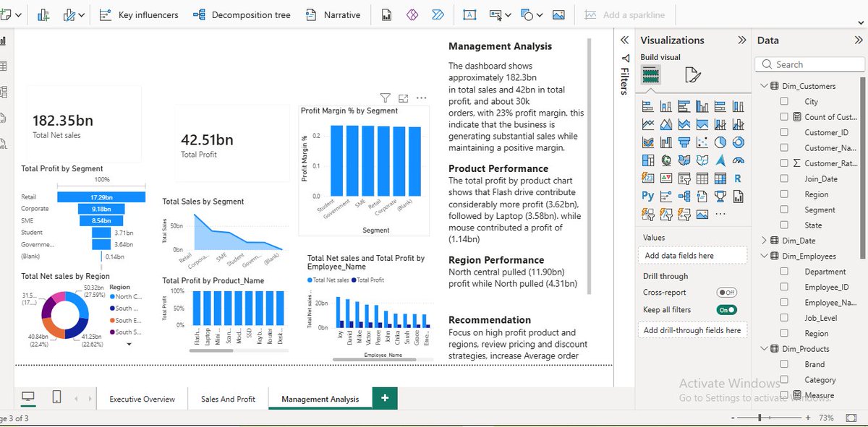868x427 pixels.
Task: Choose the funnel chart visualization
Action: coord(684,142)
